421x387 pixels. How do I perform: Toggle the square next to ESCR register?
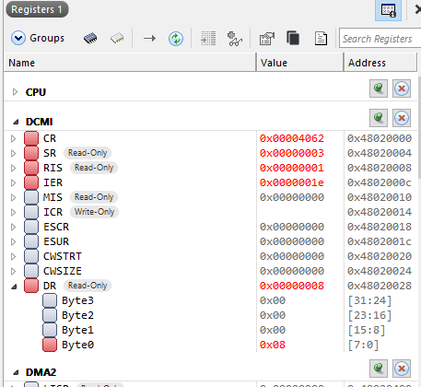[x=31, y=227]
